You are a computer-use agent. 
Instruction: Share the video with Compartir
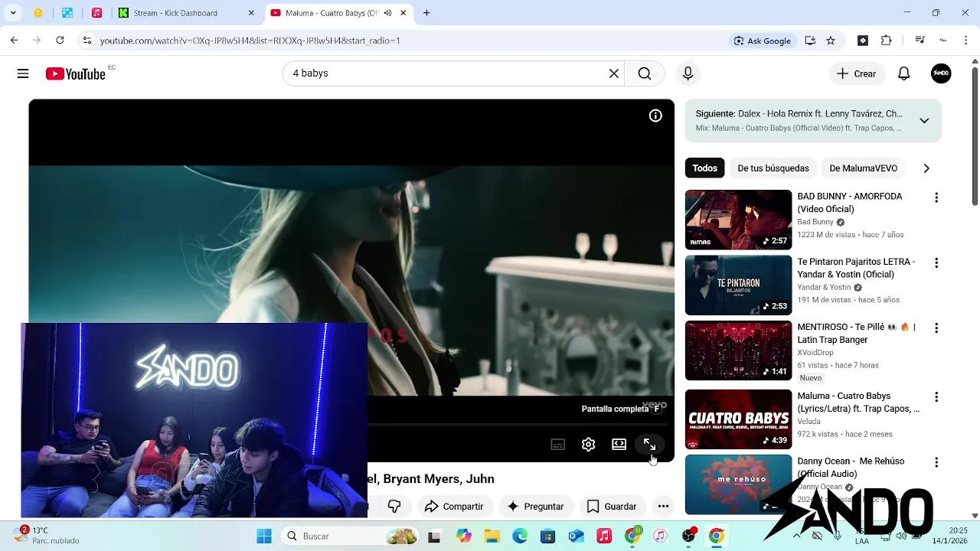pos(454,507)
